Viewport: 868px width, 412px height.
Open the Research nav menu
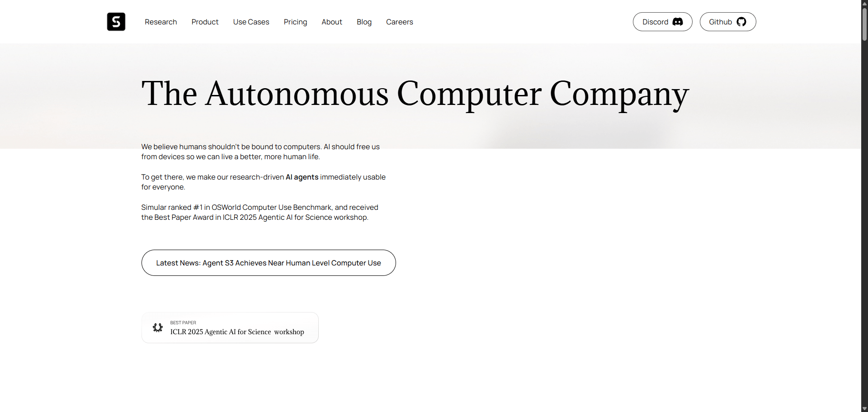point(160,22)
